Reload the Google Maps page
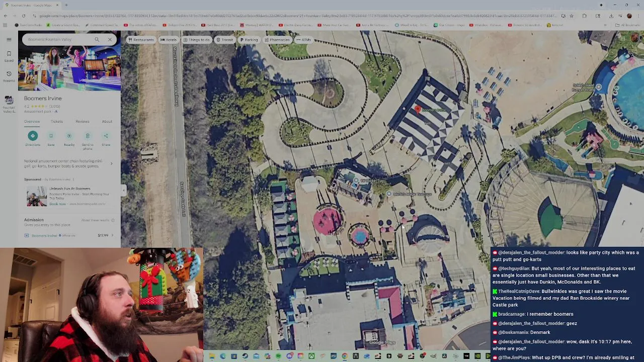 coord(23,16)
